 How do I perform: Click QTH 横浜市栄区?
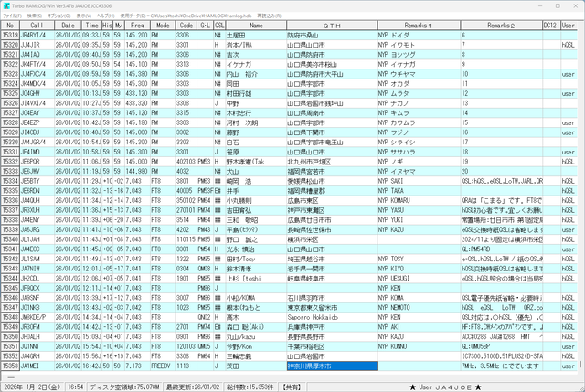[303, 239]
